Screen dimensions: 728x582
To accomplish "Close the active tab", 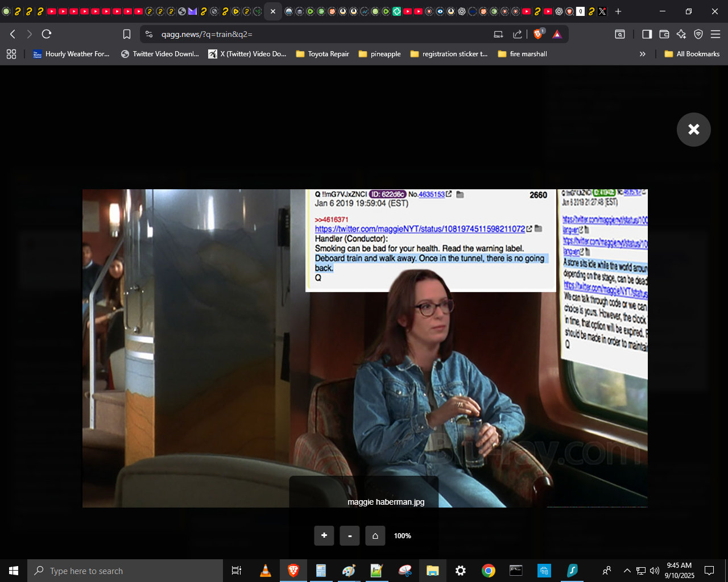I will [x=273, y=11].
